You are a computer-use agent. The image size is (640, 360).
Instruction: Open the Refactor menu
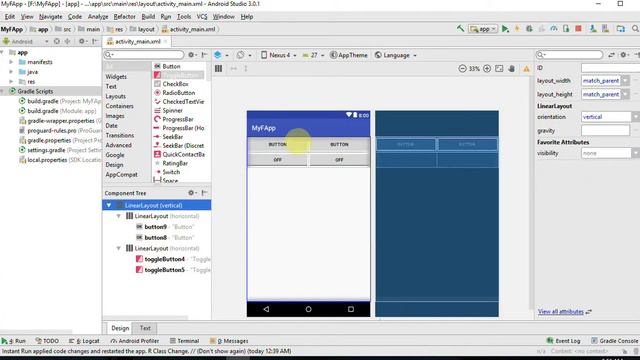[x=124, y=17]
